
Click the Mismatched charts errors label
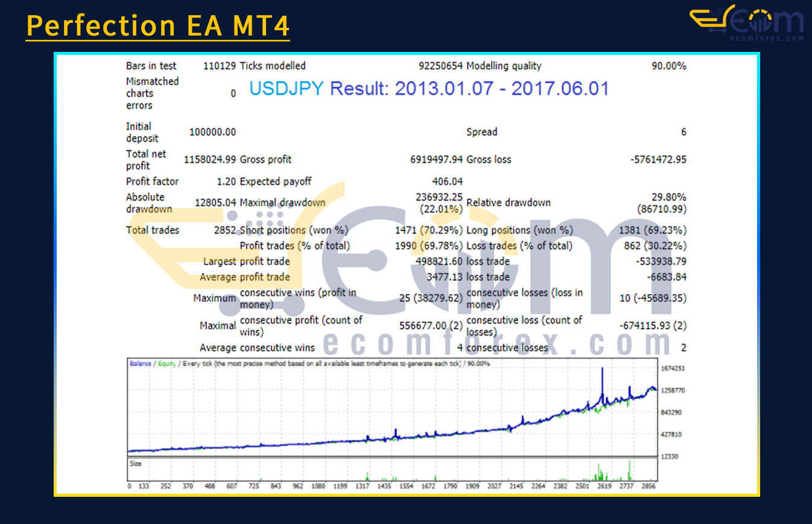click(x=152, y=94)
